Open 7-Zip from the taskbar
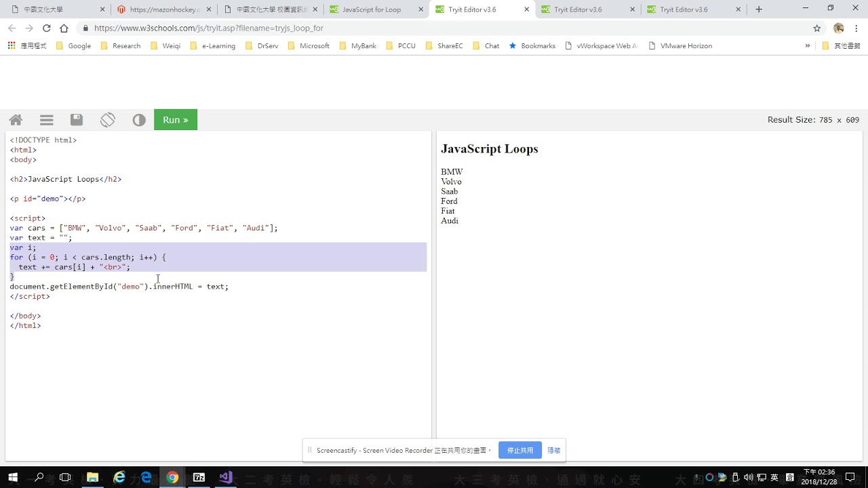The width and height of the screenshot is (868, 488). 199,477
